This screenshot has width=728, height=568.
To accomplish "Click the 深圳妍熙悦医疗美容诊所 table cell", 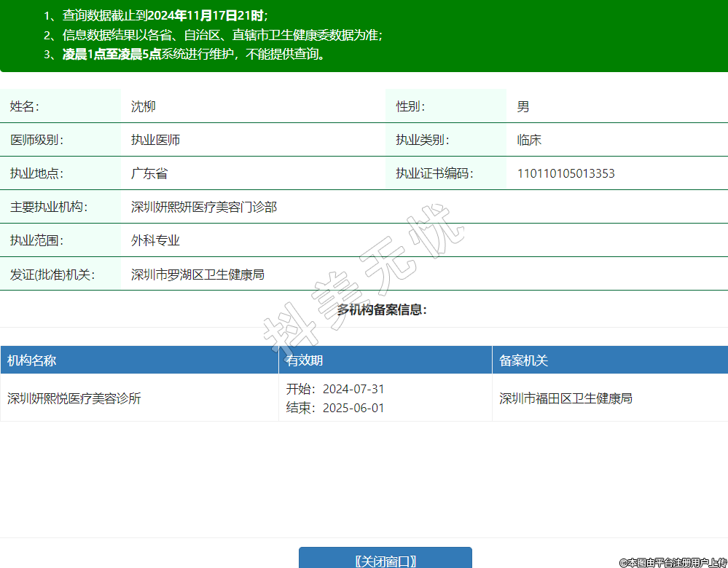I will (x=74, y=398).
